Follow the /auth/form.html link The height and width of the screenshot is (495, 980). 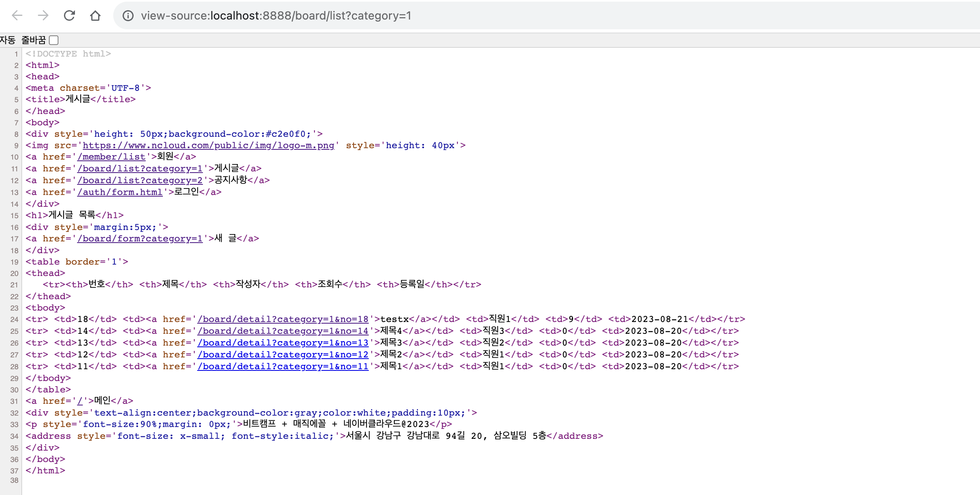(x=120, y=192)
